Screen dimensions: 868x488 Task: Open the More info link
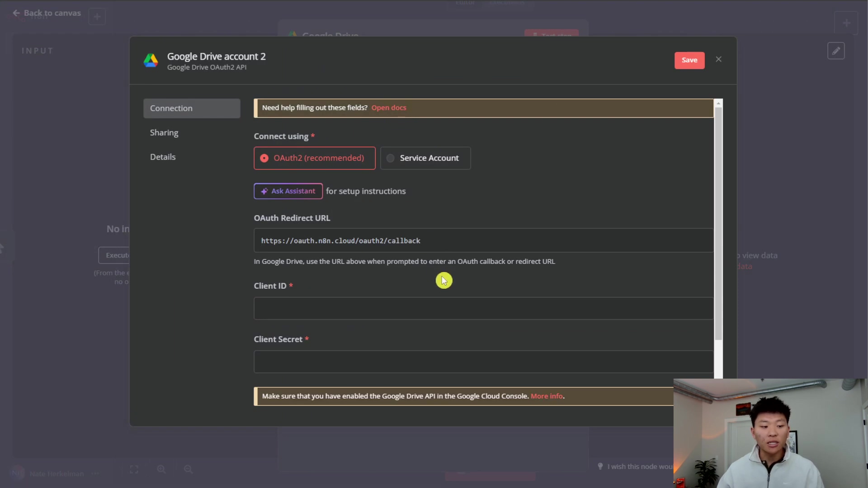(547, 396)
